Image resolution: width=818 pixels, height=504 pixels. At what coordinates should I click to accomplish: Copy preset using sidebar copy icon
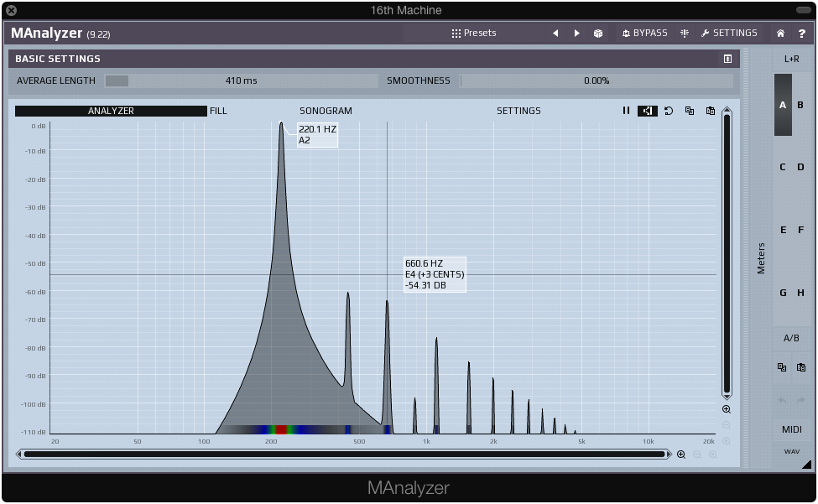coord(782,367)
